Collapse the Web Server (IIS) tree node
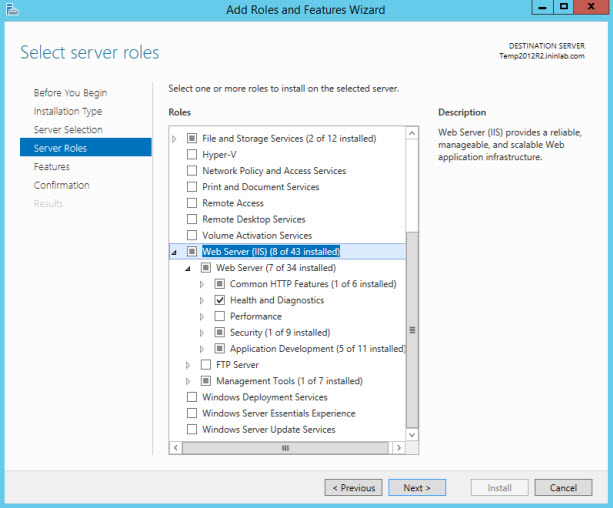Viewport: 613px width, 508px height. tap(175, 252)
